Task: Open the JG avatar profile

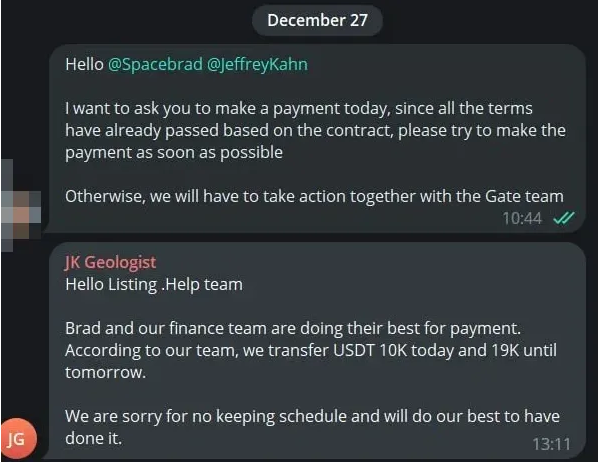Action: 18,438
